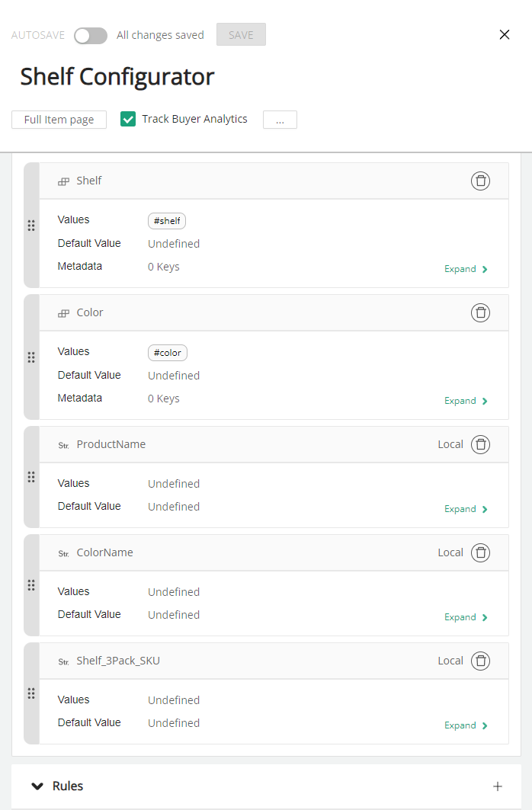Remove the ColorName attribute via trash icon
532x810 pixels.
click(x=480, y=552)
